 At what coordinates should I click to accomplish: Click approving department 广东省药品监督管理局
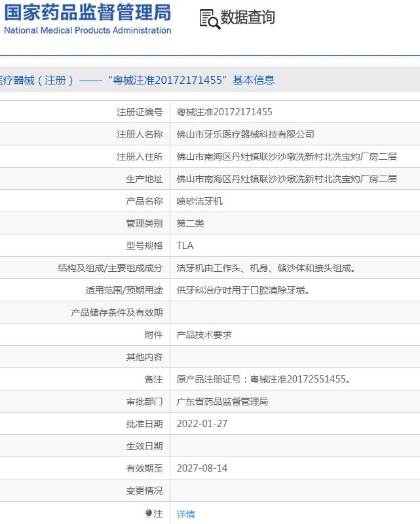click(223, 402)
